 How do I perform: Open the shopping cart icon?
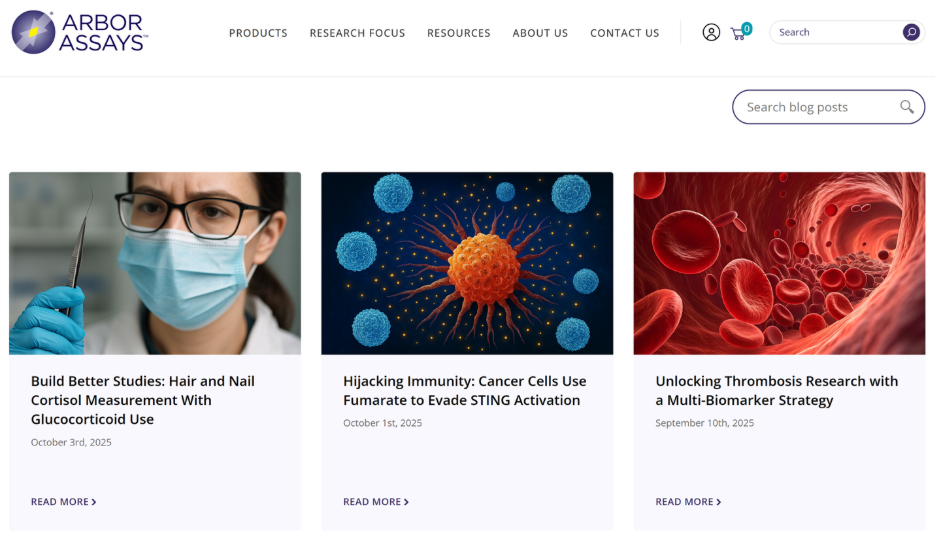[739, 33]
